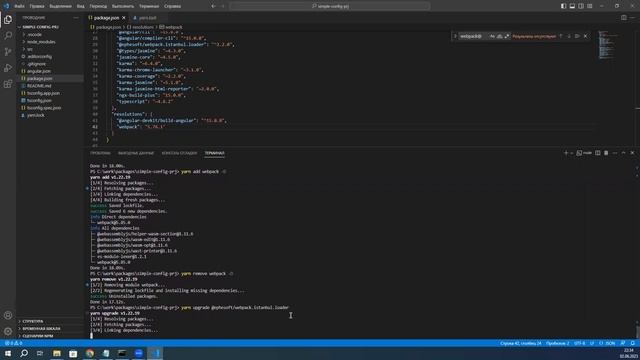The width and height of the screenshot is (640, 360).
Task: Toggle secondary sidebar layout icon
Action: 581,6
